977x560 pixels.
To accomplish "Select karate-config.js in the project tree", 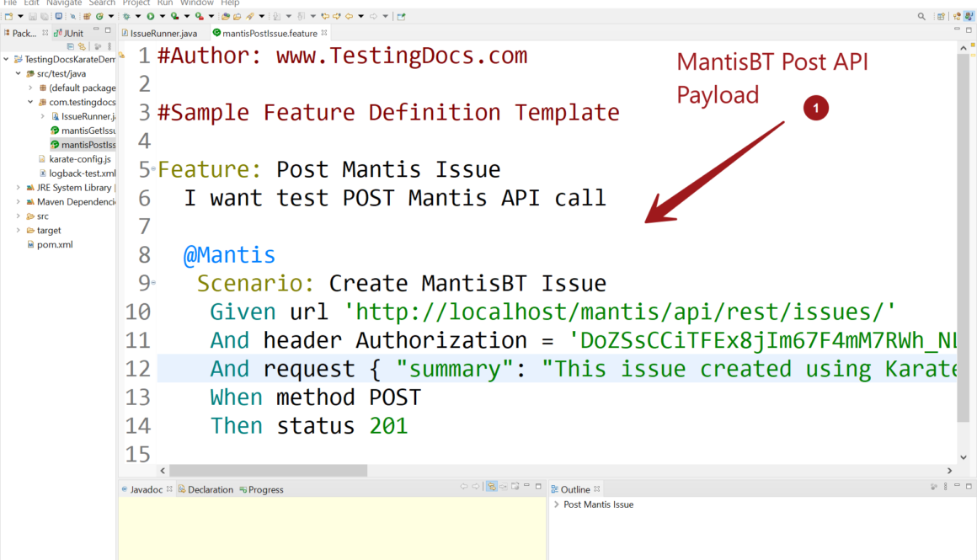I will 79,159.
